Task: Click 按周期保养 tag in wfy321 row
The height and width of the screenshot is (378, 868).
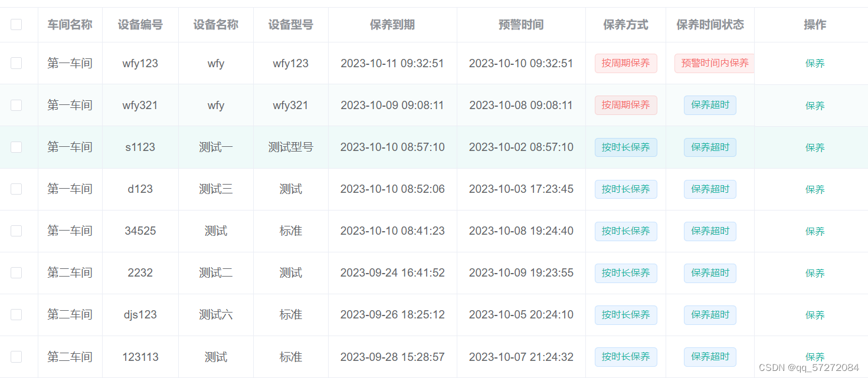Action: 625,105
